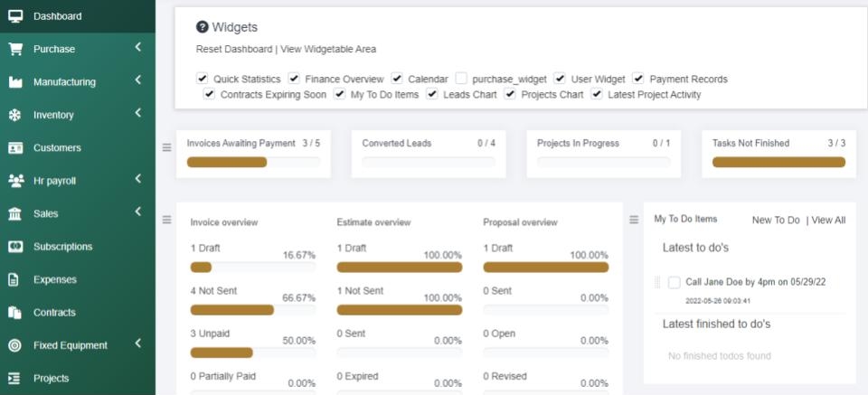Open the New To Do link
Image resolution: width=868 pixels, height=395 pixels.
(x=776, y=220)
